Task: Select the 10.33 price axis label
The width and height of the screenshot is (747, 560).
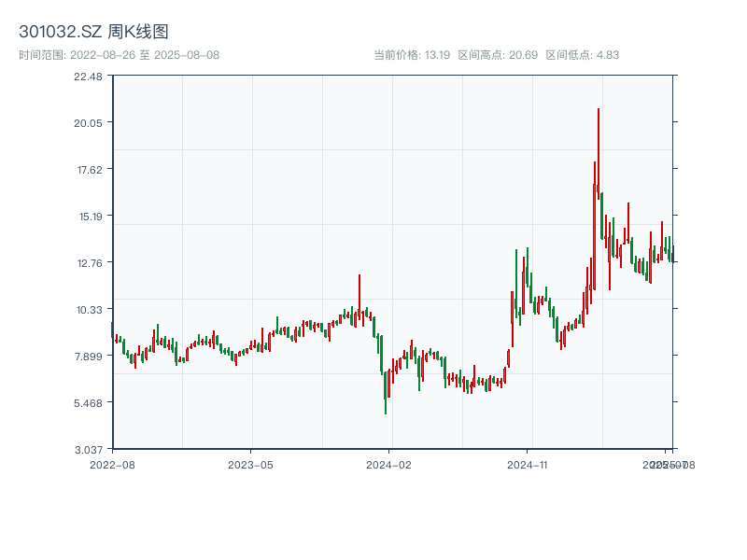Action: click(88, 310)
